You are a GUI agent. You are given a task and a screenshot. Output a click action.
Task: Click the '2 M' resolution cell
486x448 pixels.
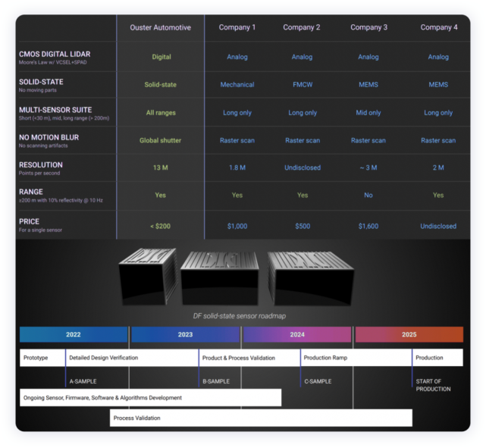point(438,168)
